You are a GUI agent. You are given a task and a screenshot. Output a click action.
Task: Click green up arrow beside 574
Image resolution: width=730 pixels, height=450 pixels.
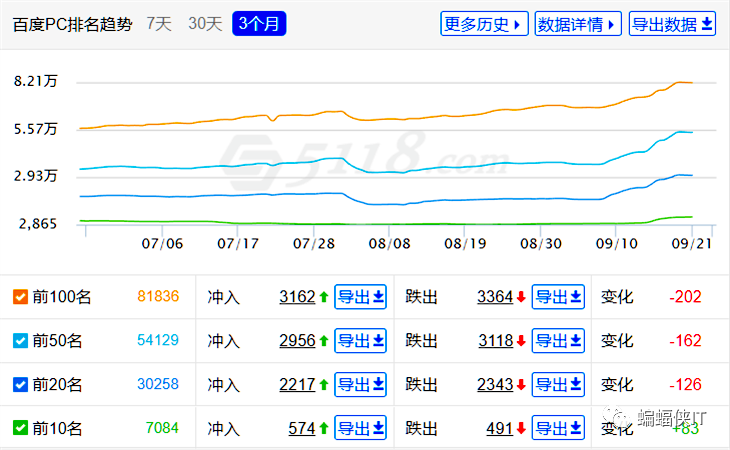pos(324,428)
